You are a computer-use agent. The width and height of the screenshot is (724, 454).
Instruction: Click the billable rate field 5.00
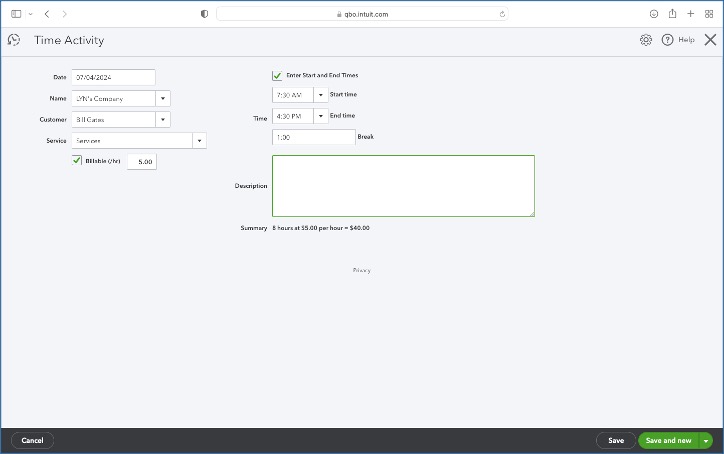pos(142,162)
